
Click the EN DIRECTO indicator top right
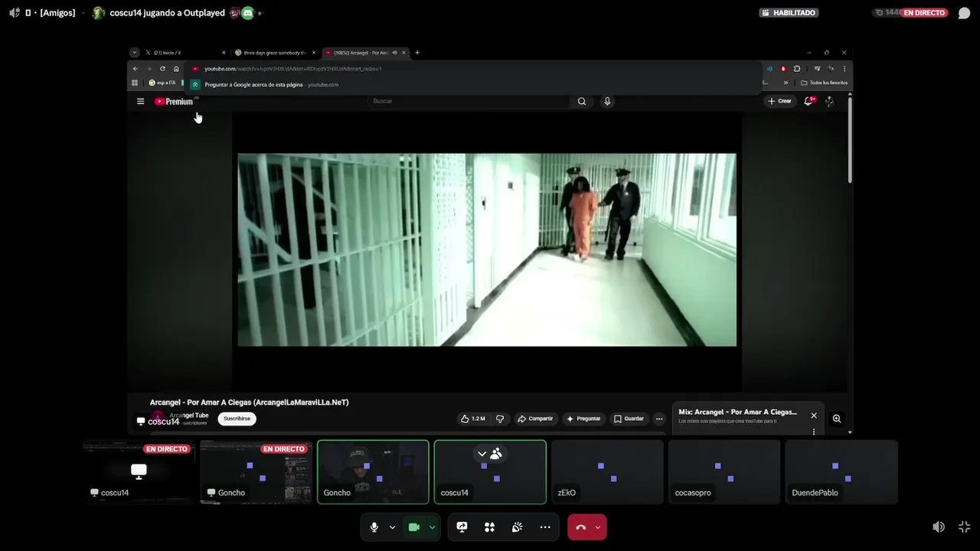point(924,13)
